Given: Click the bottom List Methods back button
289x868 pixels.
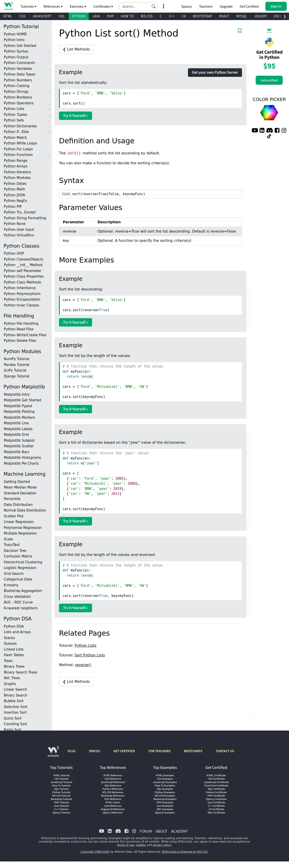Looking at the screenshot, I should 76,681.
